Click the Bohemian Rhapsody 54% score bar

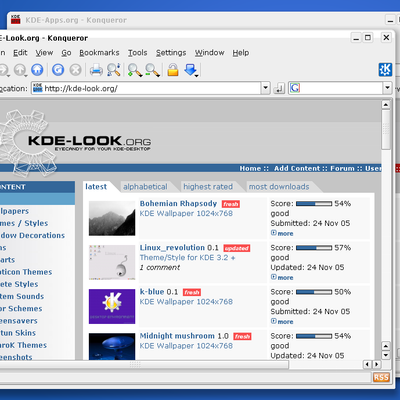(314, 204)
